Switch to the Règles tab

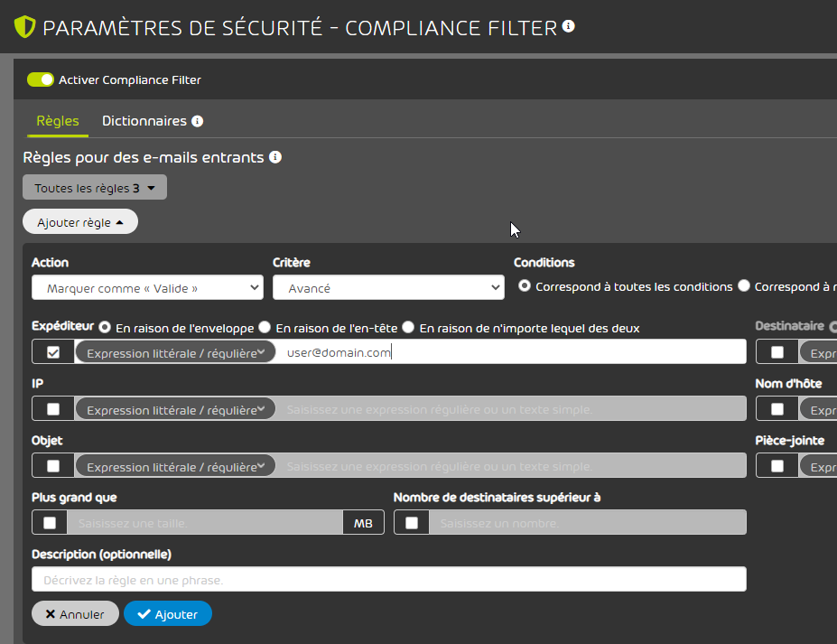tap(58, 121)
